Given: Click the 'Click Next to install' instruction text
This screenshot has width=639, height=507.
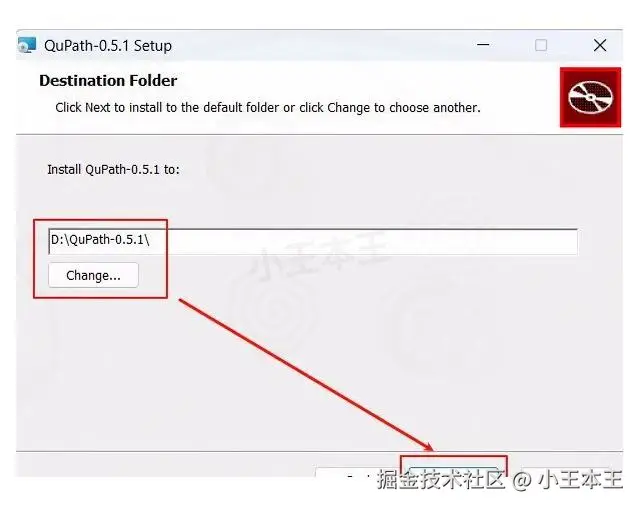Looking at the screenshot, I should [268, 108].
